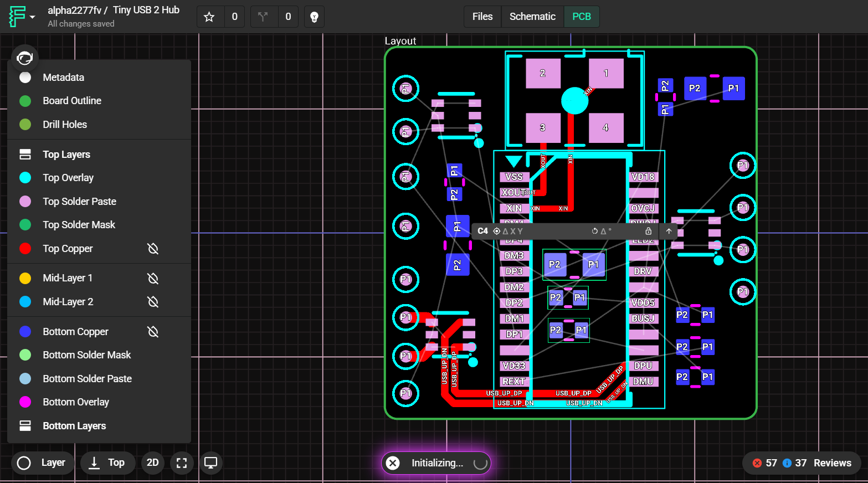
Task: Click the fit-to-screen fullscreen icon
Action: [182, 463]
